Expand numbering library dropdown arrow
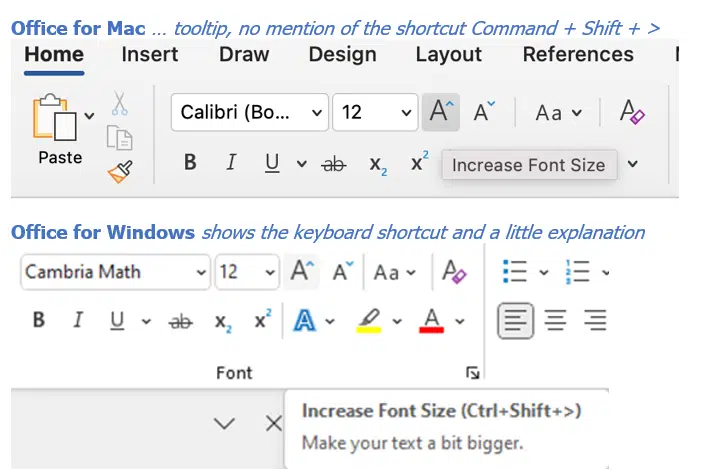Image resolution: width=703 pixels, height=470 pixels. click(606, 272)
